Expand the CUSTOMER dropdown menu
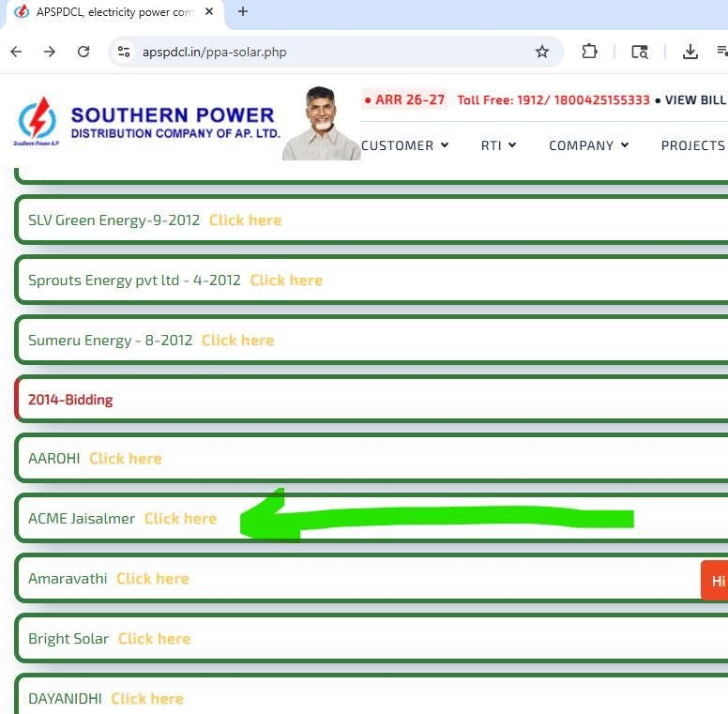 click(x=405, y=145)
